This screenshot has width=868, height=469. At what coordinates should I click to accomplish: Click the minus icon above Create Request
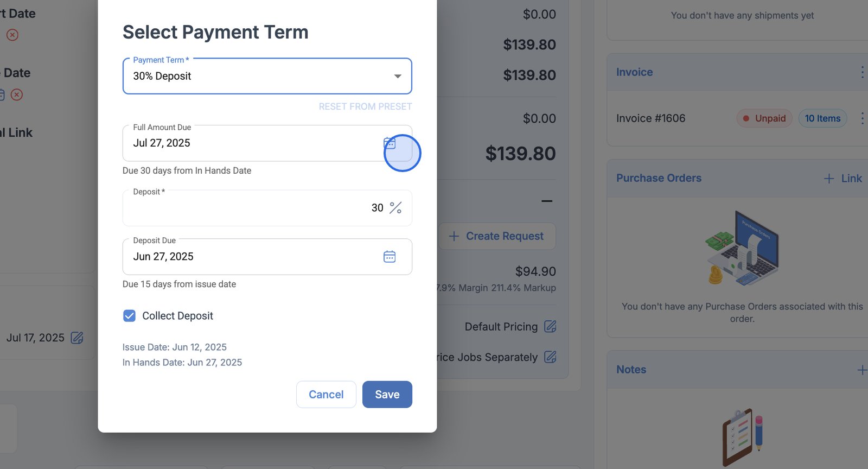coord(547,201)
